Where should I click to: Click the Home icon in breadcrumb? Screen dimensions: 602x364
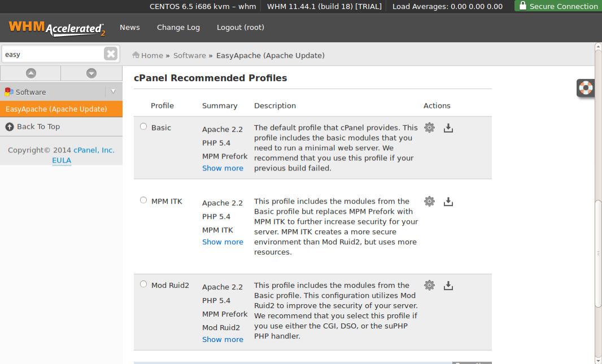coord(136,55)
